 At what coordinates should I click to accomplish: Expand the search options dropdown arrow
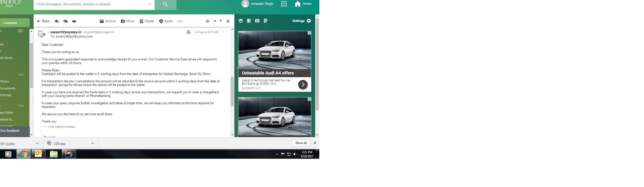[149, 4]
